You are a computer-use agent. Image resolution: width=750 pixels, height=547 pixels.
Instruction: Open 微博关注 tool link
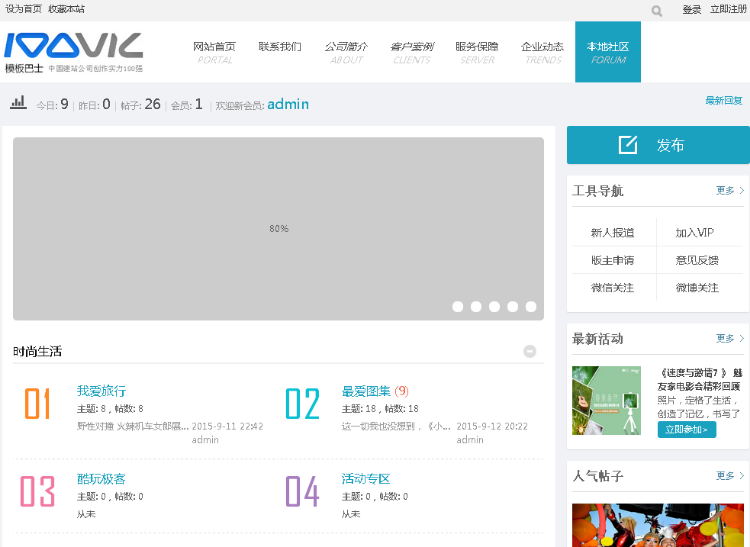click(x=697, y=288)
